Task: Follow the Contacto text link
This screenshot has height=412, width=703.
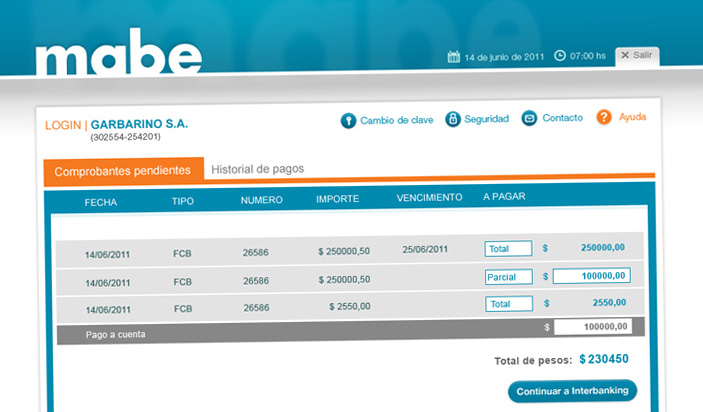Action: pyautogui.click(x=562, y=118)
